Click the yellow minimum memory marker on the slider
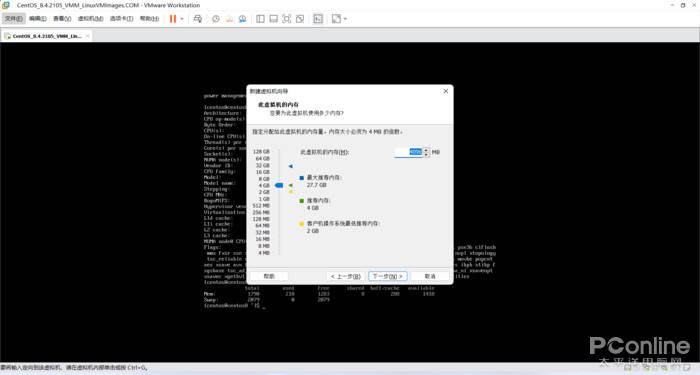This screenshot has height=375, width=700. coord(291,192)
